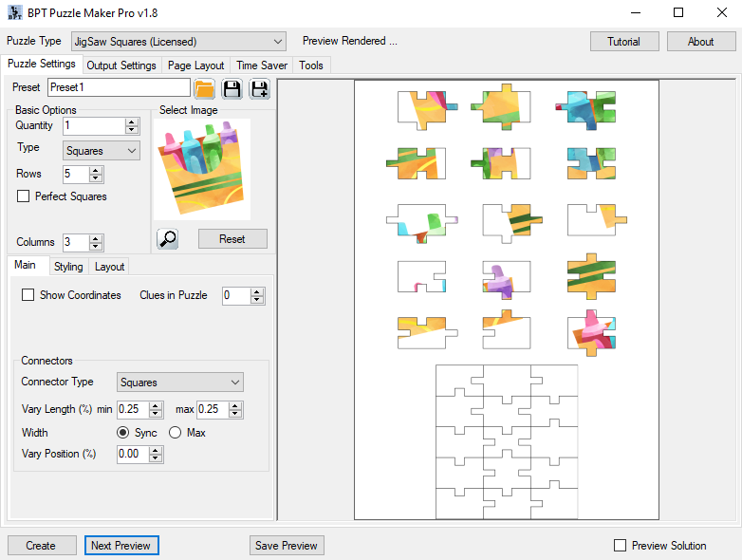
Task: Click the magnifying glass image browse icon
Action: coord(168,239)
